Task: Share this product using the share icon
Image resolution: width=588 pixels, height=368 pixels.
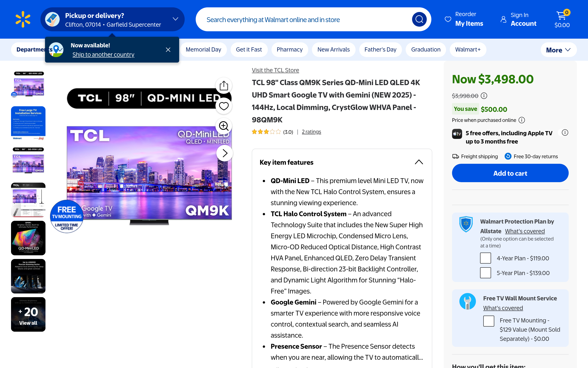Action: tap(223, 86)
